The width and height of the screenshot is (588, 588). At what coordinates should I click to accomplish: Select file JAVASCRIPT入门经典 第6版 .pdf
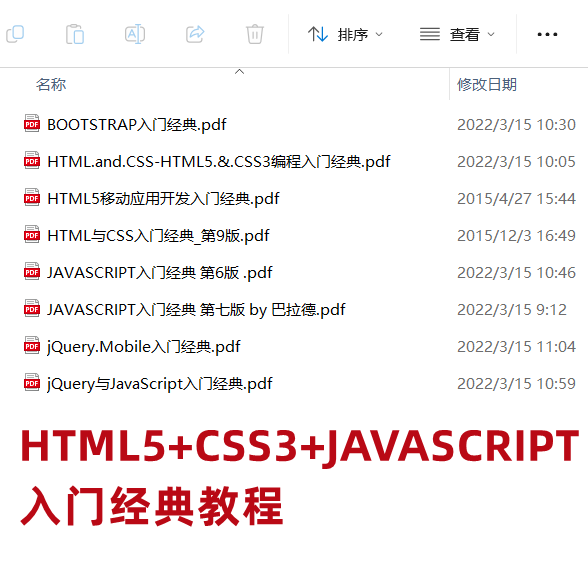(160, 273)
